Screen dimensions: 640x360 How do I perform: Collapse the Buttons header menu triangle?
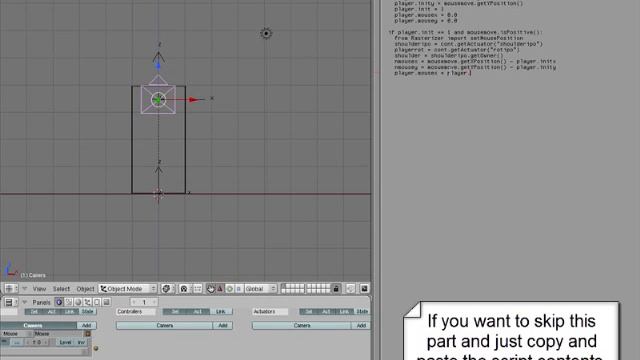pos(25,302)
